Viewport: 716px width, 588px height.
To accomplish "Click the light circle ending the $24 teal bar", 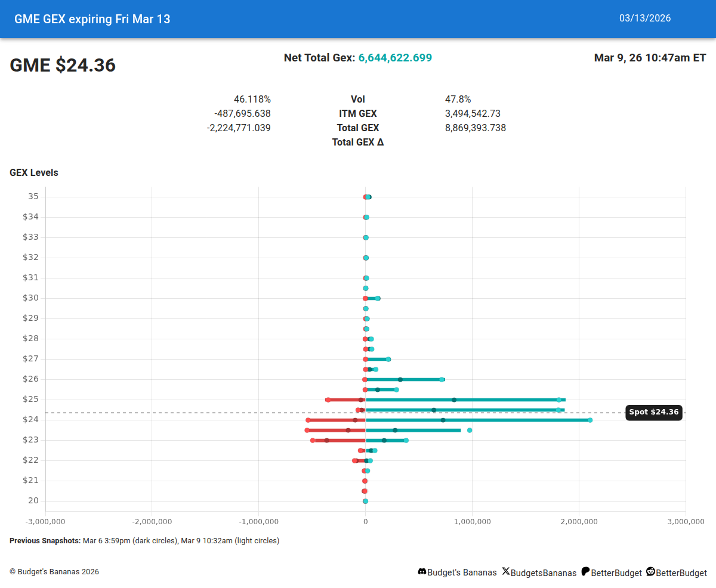I will [x=590, y=420].
